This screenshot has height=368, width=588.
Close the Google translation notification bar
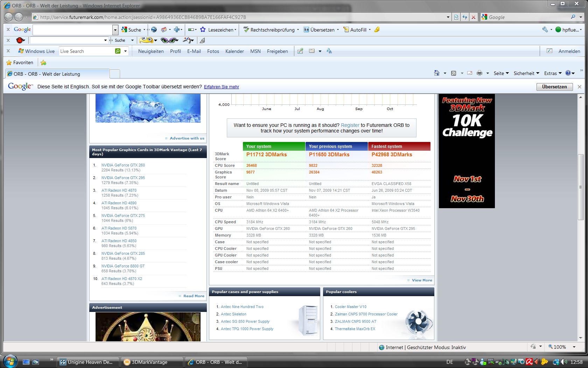[x=580, y=87]
